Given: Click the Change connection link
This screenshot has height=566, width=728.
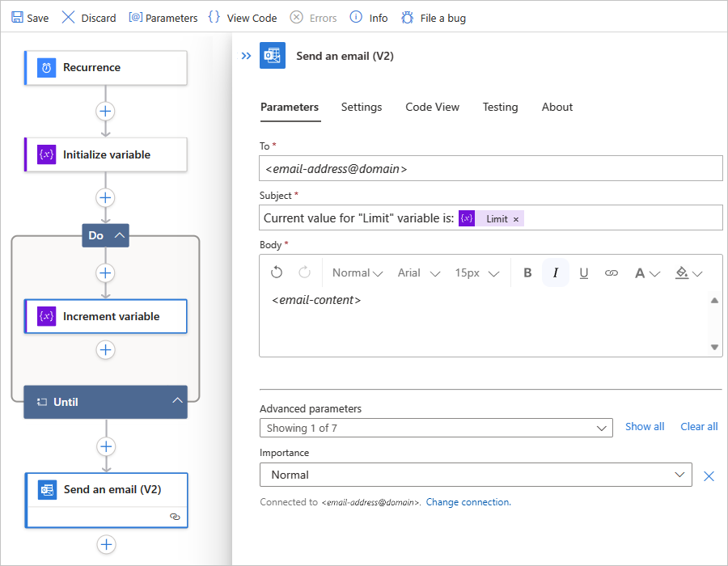Looking at the screenshot, I should [468, 502].
